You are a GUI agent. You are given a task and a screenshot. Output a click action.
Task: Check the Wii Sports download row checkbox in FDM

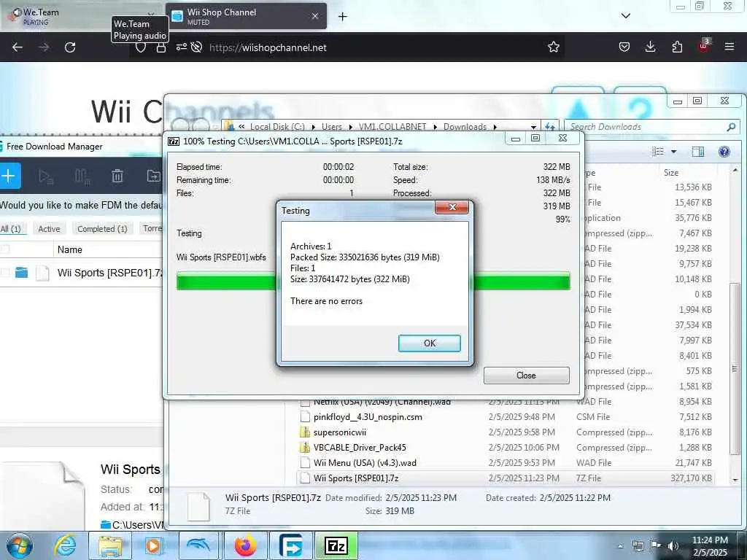click(x=5, y=273)
